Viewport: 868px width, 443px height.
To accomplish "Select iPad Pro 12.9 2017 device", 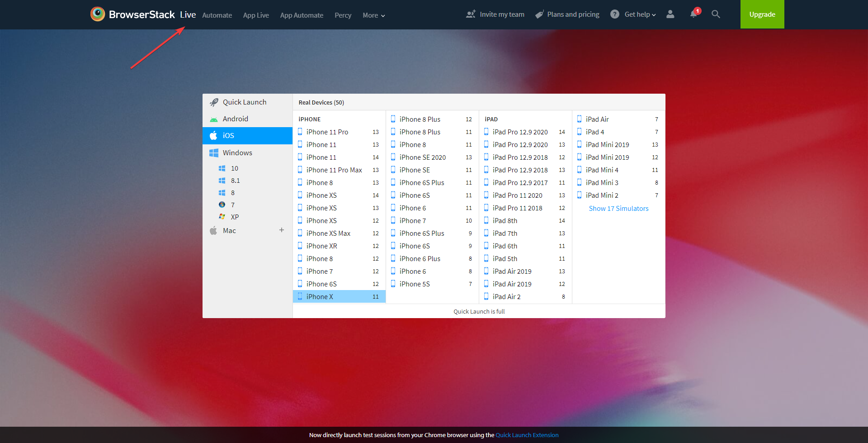I will [x=525, y=182].
